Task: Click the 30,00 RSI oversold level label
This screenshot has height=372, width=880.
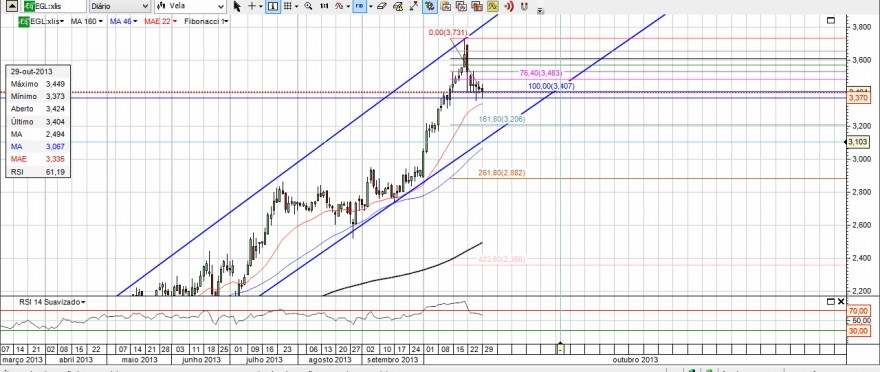Action: point(859,330)
